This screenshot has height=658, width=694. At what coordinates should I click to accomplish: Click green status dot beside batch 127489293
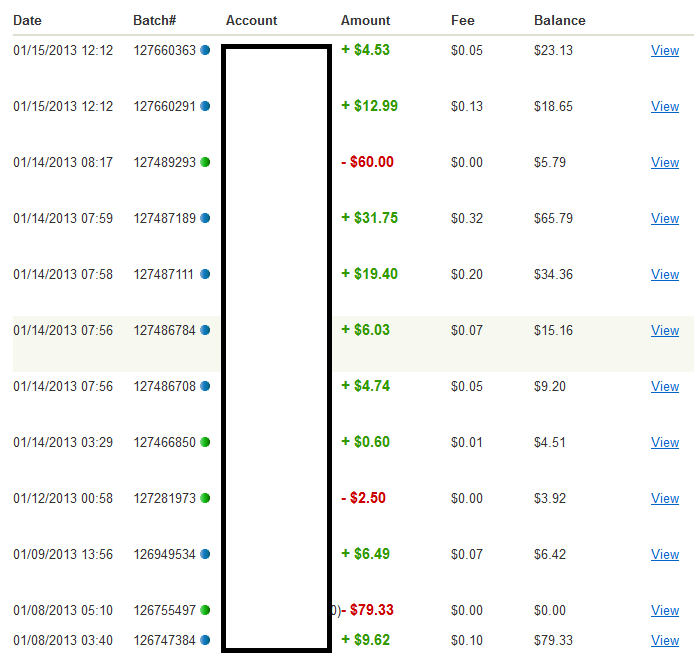pyautogui.click(x=205, y=162)
